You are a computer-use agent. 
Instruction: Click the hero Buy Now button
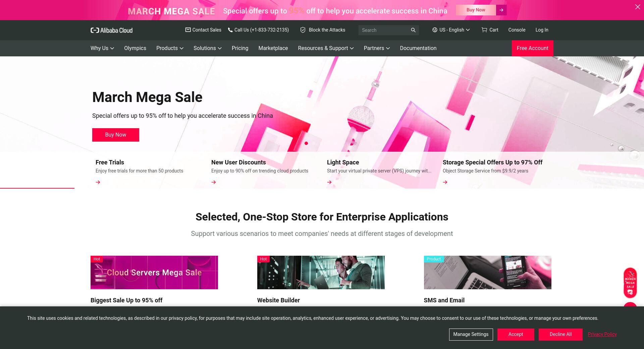(x=116, y=135)
